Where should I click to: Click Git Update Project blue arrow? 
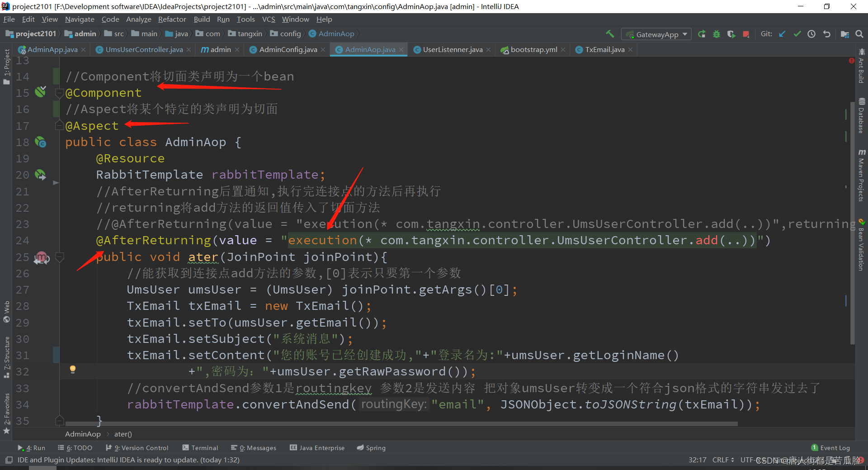[x=782, y=34]
